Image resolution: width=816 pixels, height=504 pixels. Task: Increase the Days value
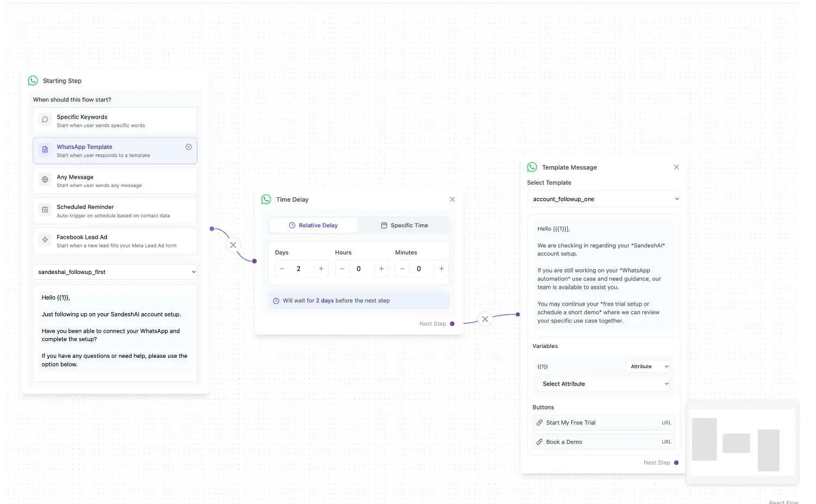pos(321,269)
